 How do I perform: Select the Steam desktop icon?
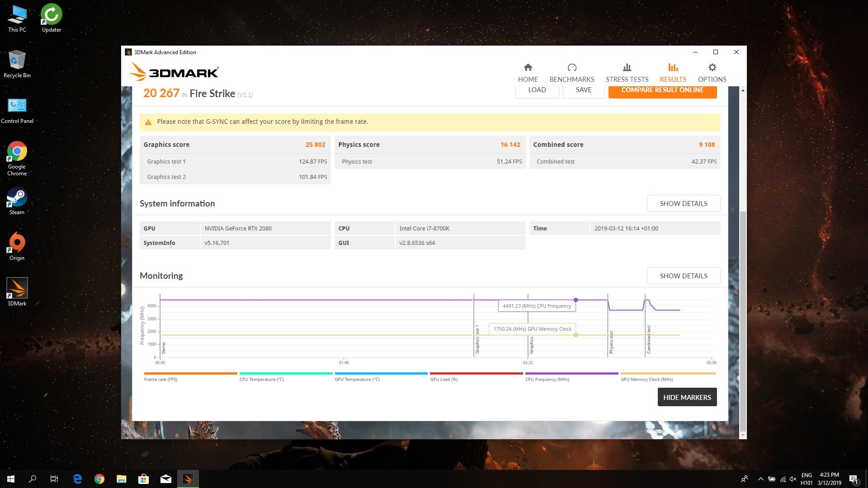(x=17, y=202)
